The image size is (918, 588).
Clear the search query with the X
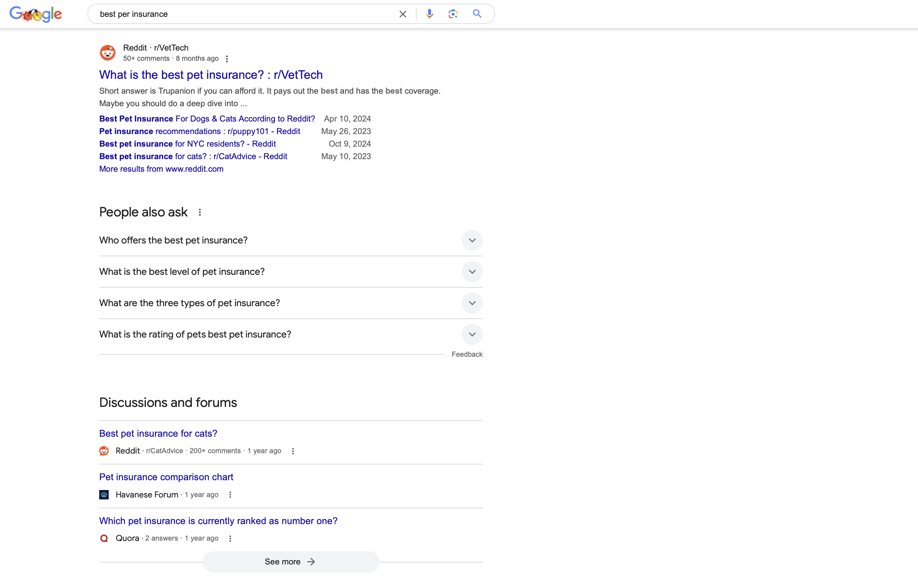point(403,14)
